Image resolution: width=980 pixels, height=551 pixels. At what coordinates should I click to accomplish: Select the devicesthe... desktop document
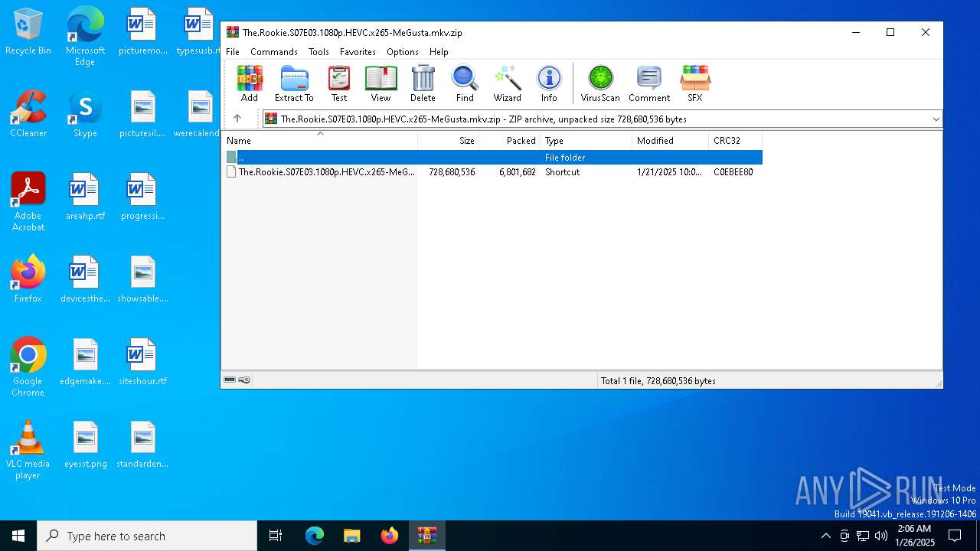tap(85, 279)
